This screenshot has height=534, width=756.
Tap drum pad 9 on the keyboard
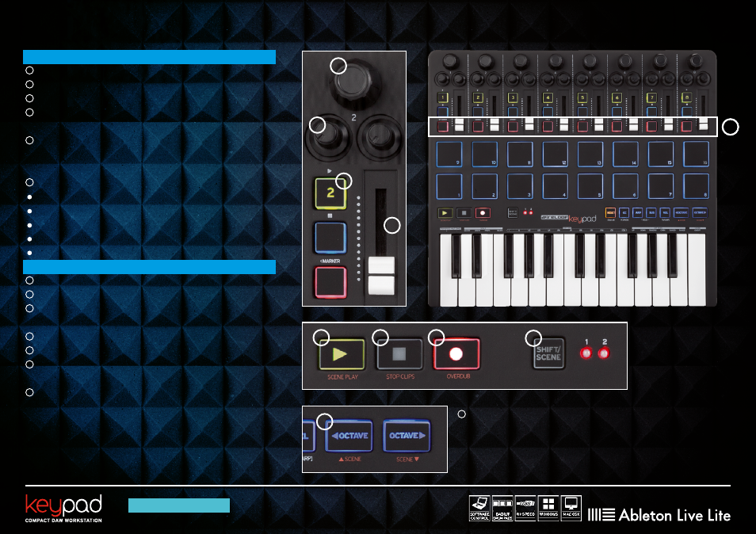(449, 154)
